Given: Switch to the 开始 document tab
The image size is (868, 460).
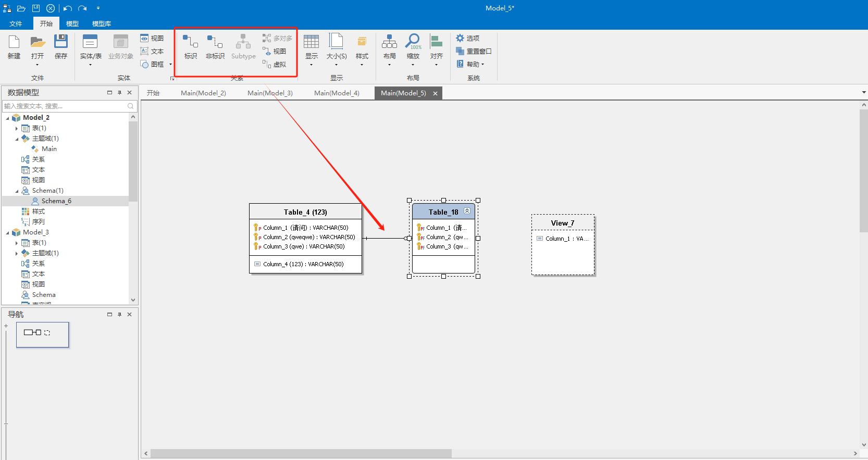Looking at the screenshot, I should point(153,93).
